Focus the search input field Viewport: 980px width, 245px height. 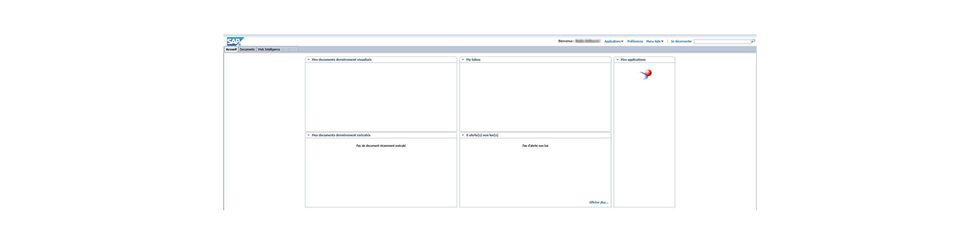pyautogui.click(x=722, y=42)
